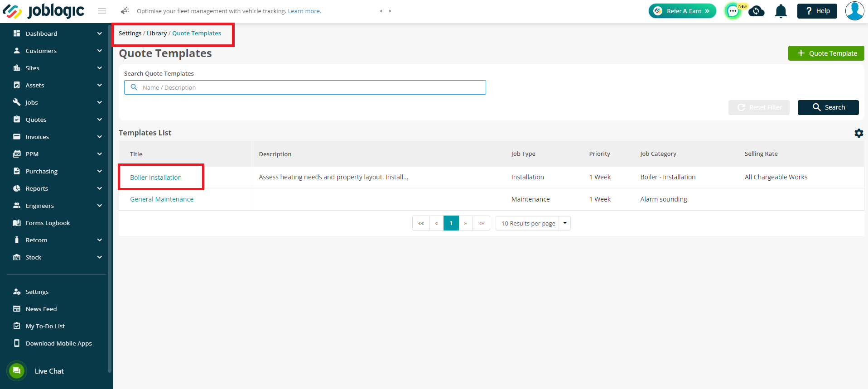The height and width of the screenshot is (389, 868).
Task: Click the Dashboard sidebar icon
Action: click(x=17, y=34)
